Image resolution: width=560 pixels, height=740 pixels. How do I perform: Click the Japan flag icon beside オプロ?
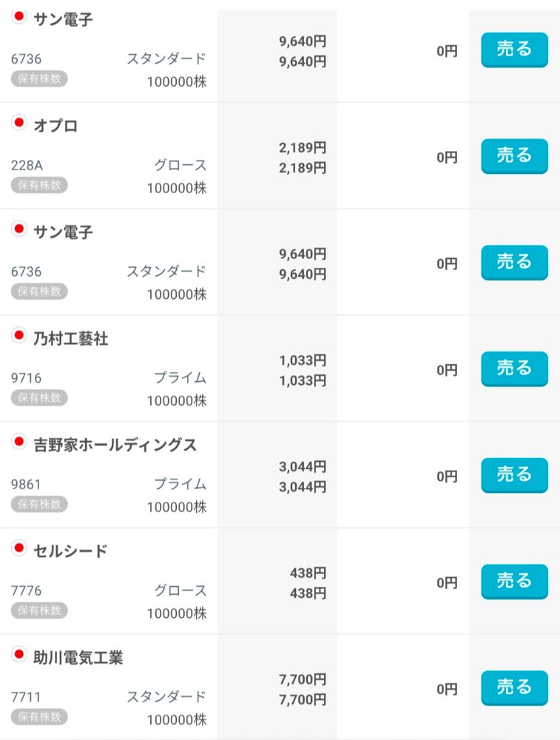pos(19,123)
